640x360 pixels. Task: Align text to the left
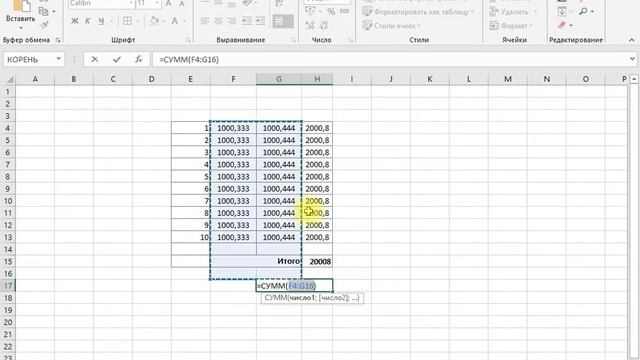coord(204,21)
